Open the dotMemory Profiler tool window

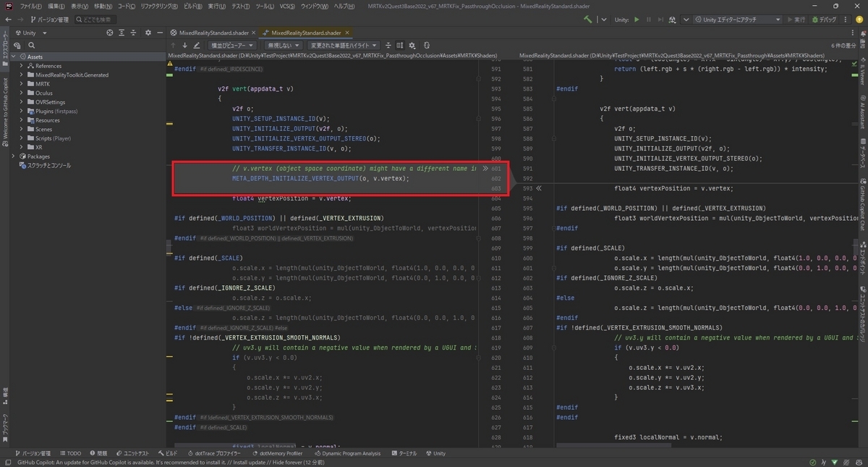pos(277,453)
